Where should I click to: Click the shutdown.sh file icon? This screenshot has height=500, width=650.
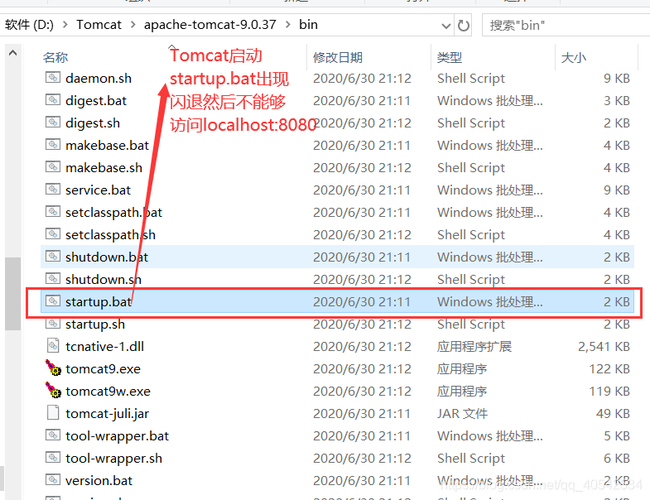pyautogui.click(x=53, y=279)
